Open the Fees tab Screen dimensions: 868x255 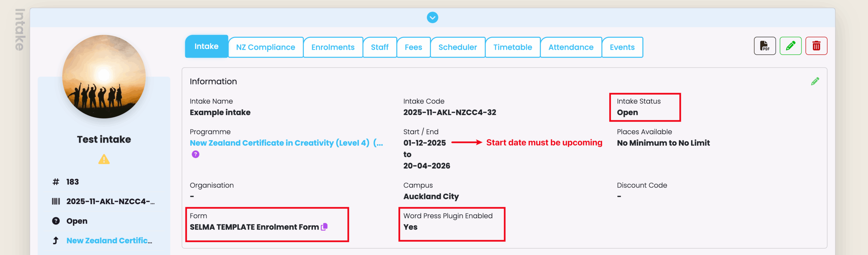[413, 48]
